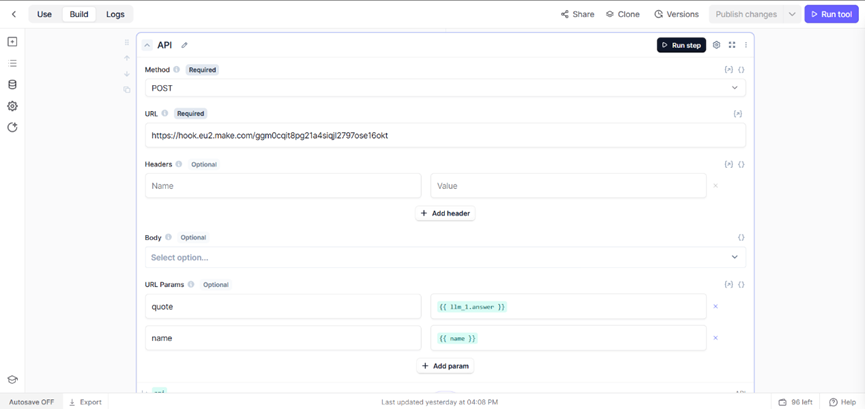Edit the name param key field
Image resolution: width=865 pixels, height=409 pixels.
tap(283, 338)
